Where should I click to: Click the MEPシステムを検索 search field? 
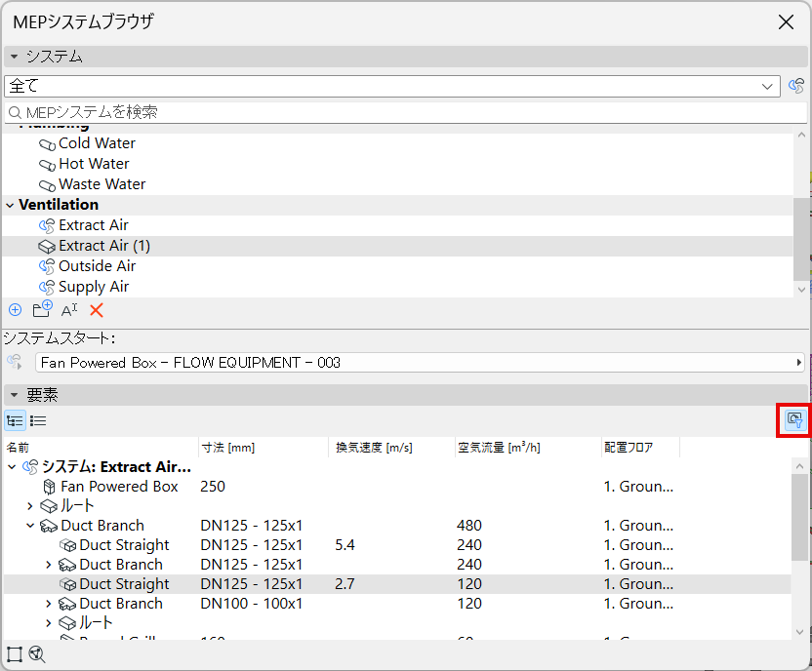click(x=405, y=112)
